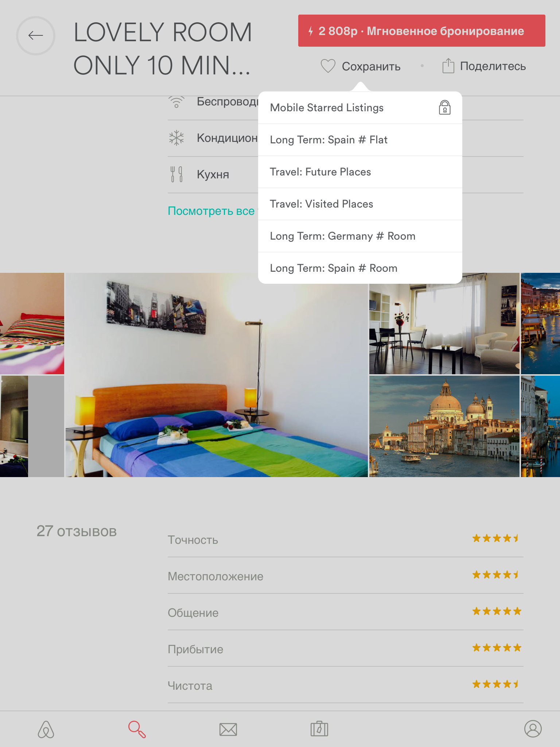The image size is (560, 747).
Task: Open the trips suitcase tab
Action: coord(319,729)
